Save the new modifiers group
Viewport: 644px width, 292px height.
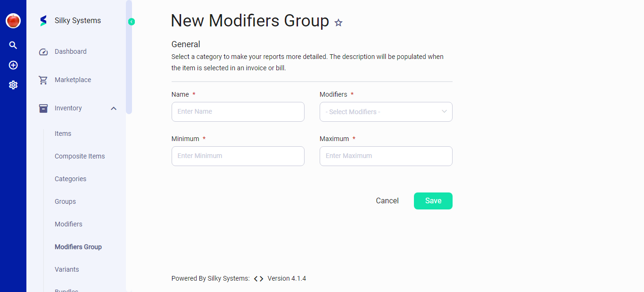[433, 200]
